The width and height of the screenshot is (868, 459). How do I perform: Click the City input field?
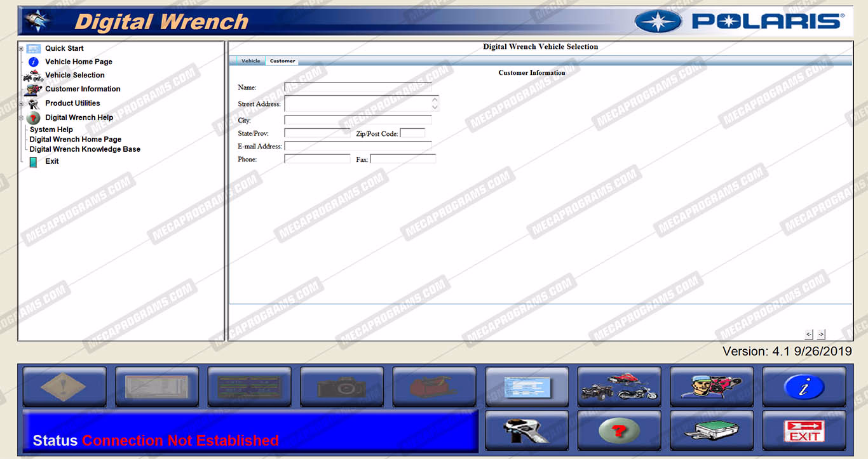pos(358,120)
